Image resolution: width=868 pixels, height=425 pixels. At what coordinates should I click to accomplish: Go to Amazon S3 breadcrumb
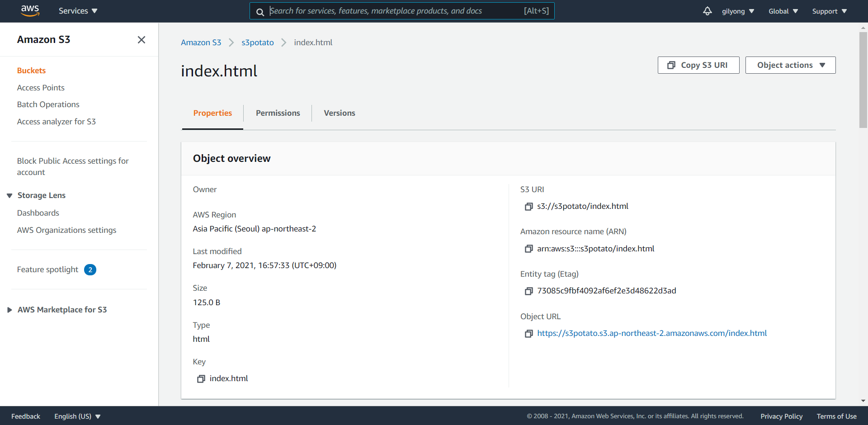[201, 42]
